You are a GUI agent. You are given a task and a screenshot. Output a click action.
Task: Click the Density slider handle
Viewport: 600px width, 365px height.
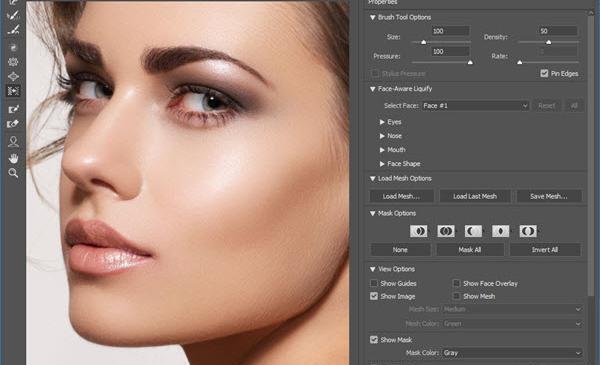549,42
